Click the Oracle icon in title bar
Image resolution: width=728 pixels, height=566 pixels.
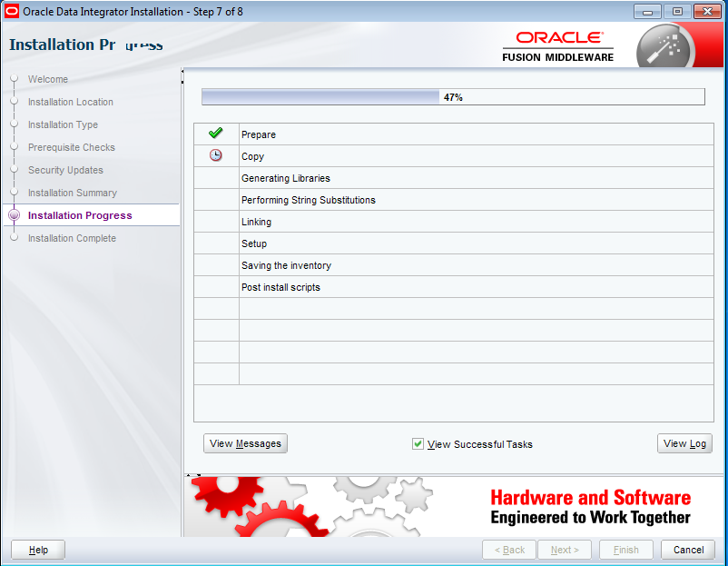tap(11, 11)
